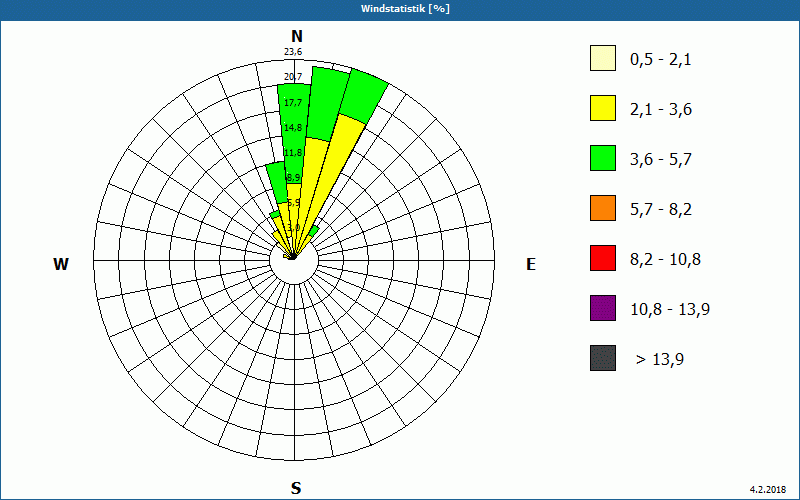Click the legend label '8,2 - 10,8'

click(x=665, y=260)
